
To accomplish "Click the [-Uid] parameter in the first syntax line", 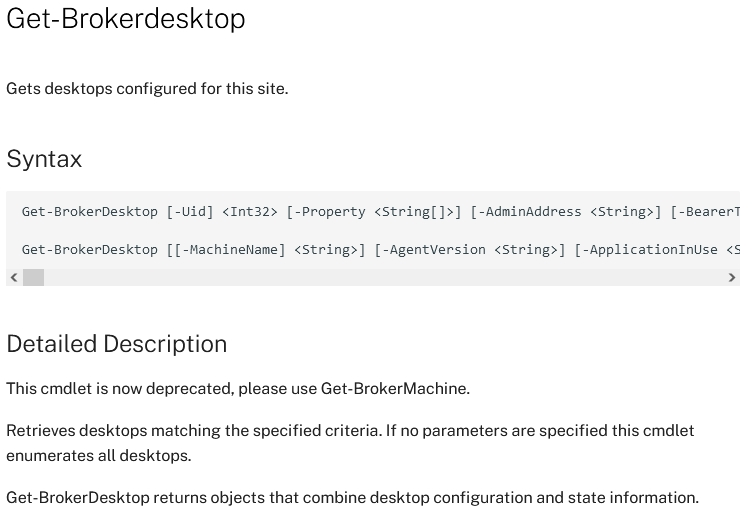I will tap(190, 212).
